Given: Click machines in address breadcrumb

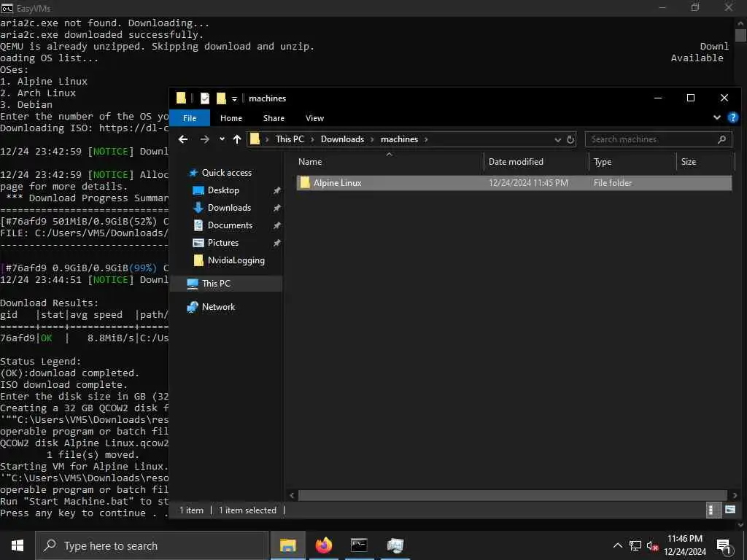Looking at the screenshot, I should pyautogui.click(x=399, y=139).
